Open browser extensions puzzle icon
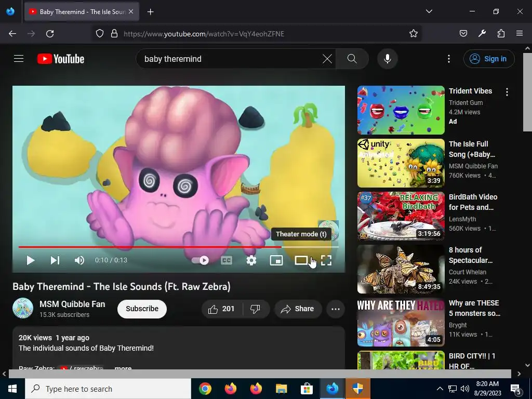The width and height of the screenshot is (532, 399). coord(501,33)
